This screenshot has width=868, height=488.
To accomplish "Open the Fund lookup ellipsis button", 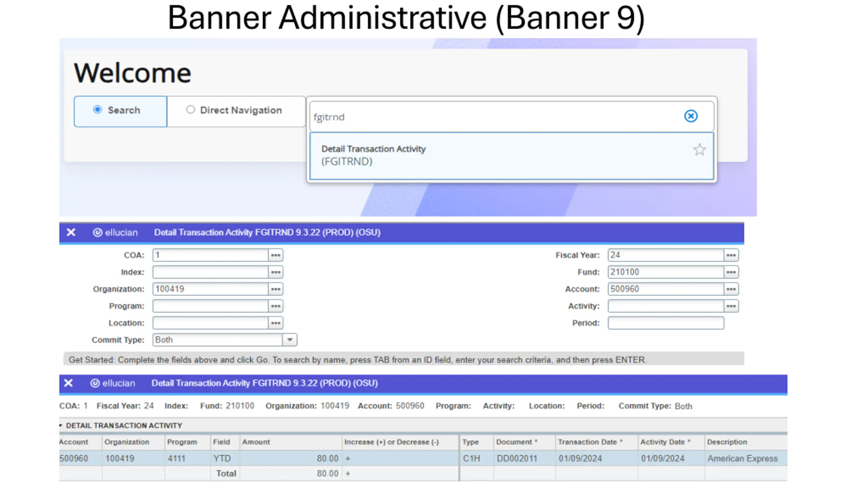I will 731,272.
